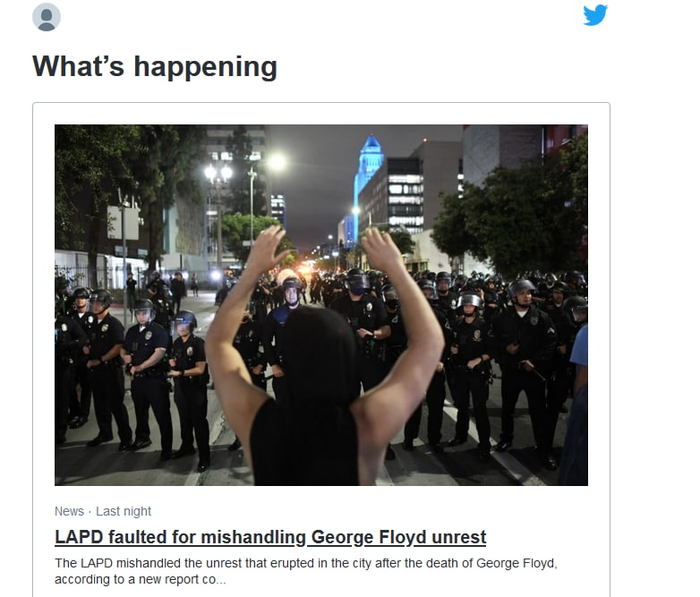Open the police protest news photo
Image resolution: width=700 pixels, height=597 pixels.
coord(321,305)
